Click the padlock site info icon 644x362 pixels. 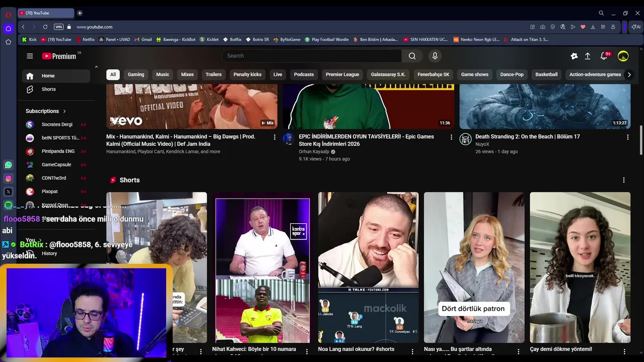coord(69,27)
